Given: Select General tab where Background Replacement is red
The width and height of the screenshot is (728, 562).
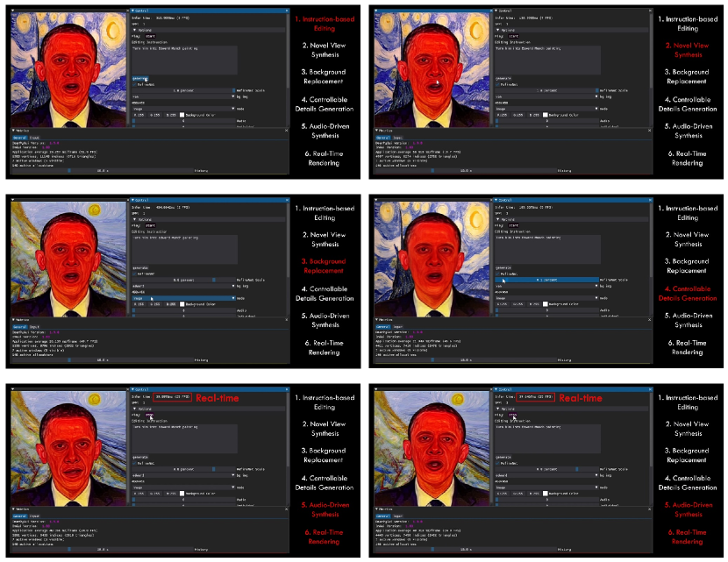Looking at the screenshot, I should pos(20,327).
